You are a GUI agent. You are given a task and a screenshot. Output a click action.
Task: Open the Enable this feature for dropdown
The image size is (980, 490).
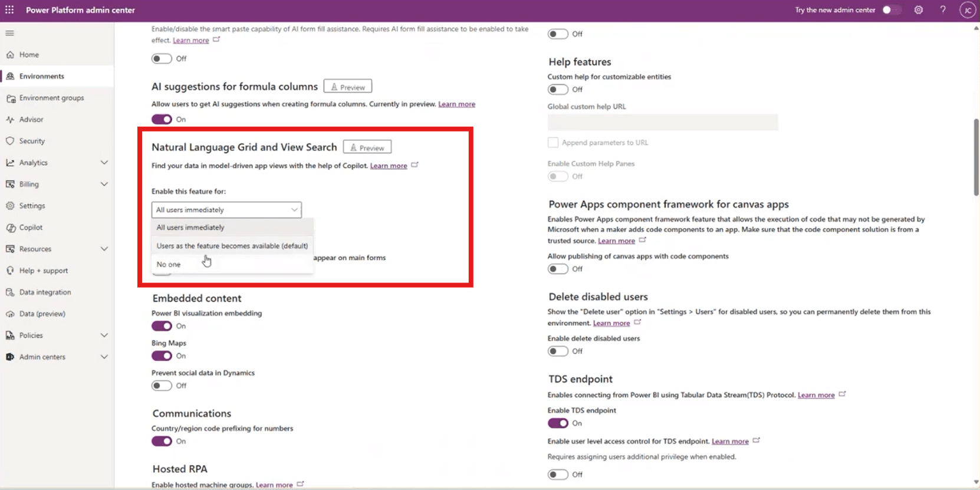coord(226,210)
